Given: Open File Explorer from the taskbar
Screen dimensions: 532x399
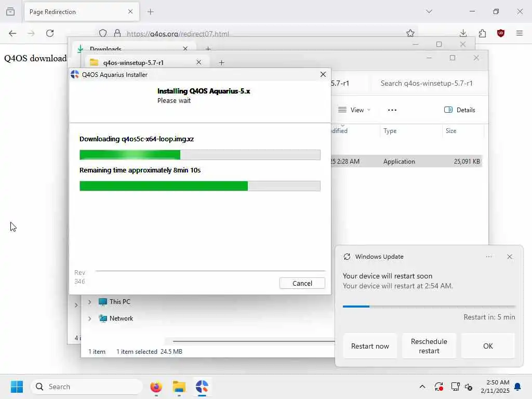Looking at the screenshot, I should click(179, 387).
